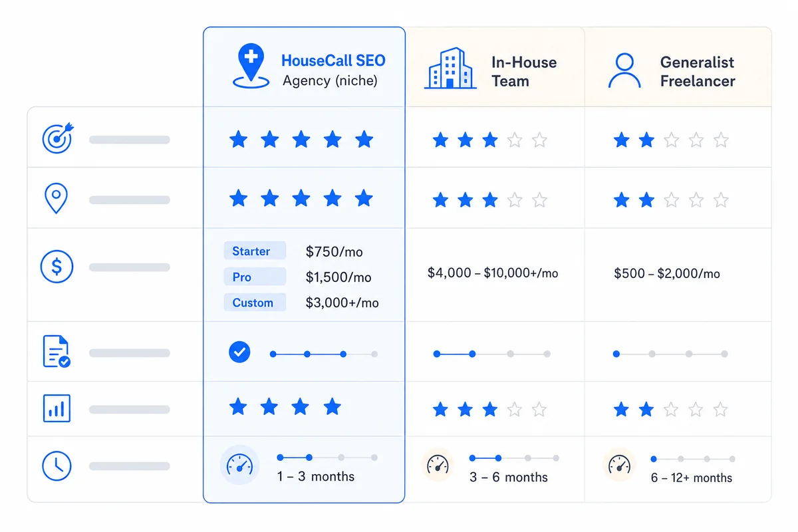The width and height of the screenshot is (798, 532).
Task: Click the progress track above 6 – 12+ months
Action: click(x=693, y=459)
